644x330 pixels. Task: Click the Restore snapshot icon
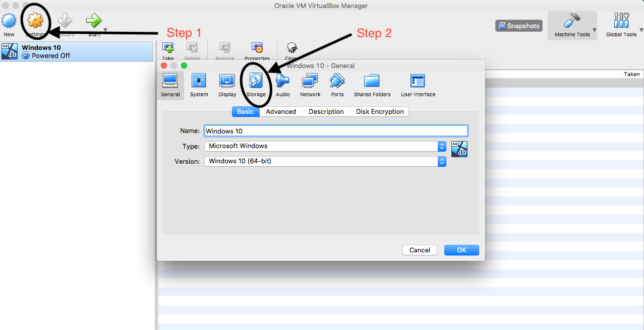tap(225, 49)
